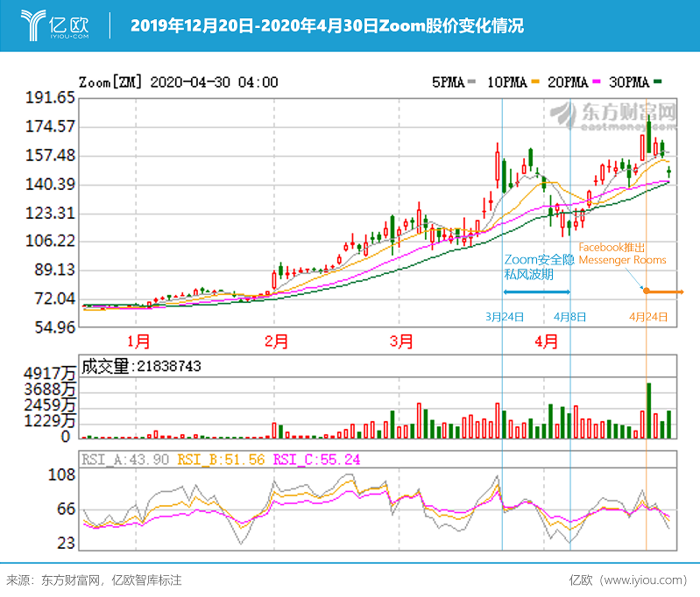
Task: Click the 2月 month label
Action: tap(276, 341)
